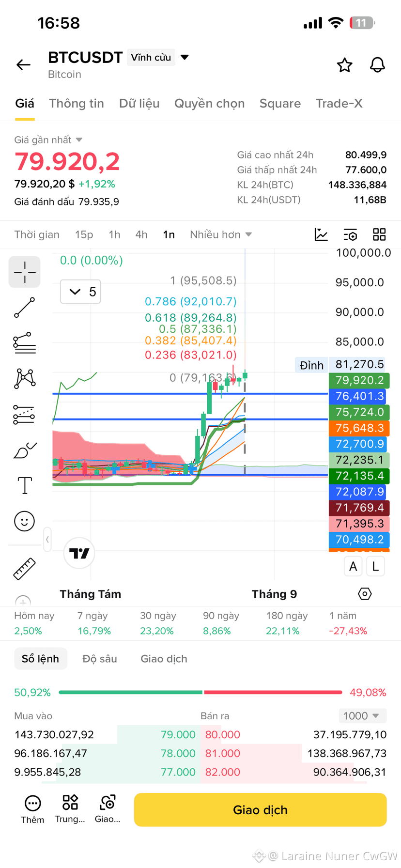This screenshot has width=401, height=868.
Task: Go back using the left arrow
Action: [23, 64]
